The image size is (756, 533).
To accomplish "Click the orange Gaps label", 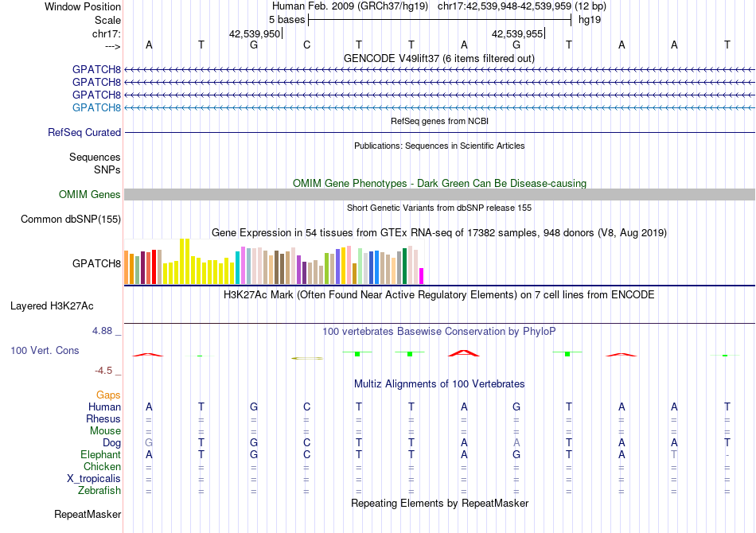I will pyautogui.click(x=108, y=395).
